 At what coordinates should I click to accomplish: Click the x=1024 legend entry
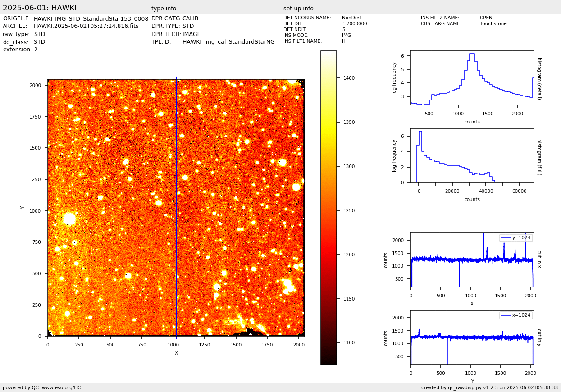[x=516, y=315]
